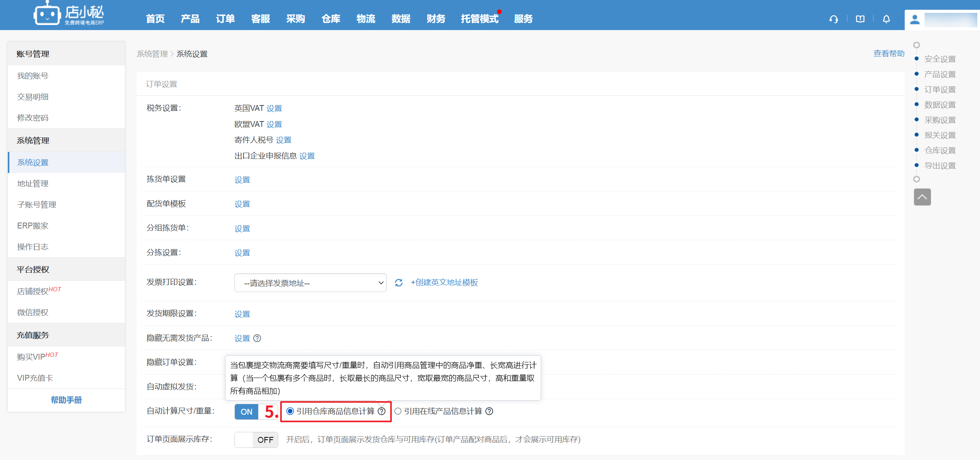Jump to 仓库设置 in right anchor nav

coord(940,150)
